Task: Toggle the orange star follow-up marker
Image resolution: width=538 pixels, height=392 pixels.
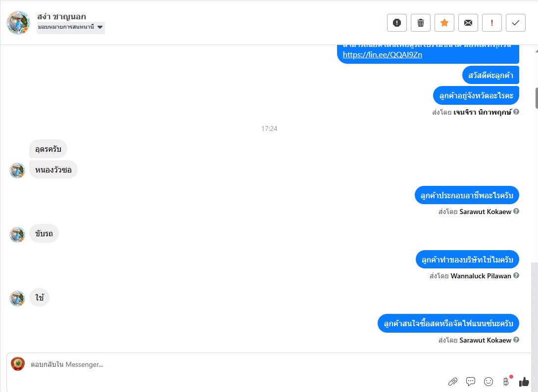Action: [x=444, y=23]
